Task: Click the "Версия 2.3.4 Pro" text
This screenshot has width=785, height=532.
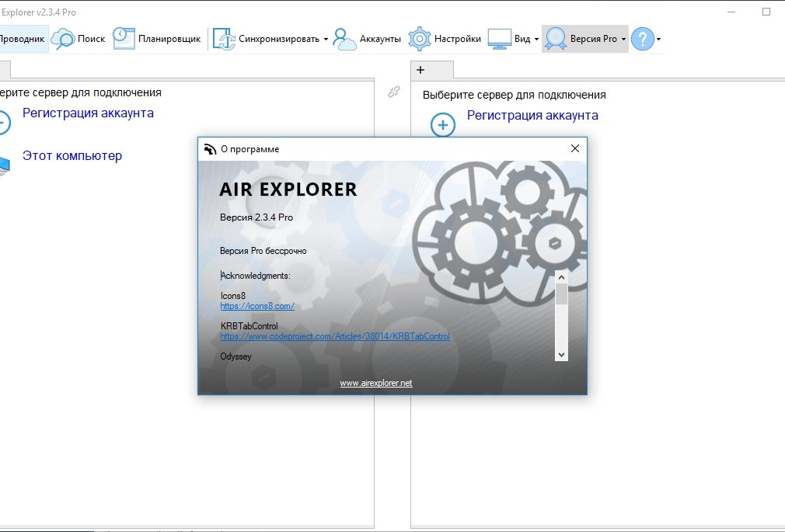Action: (x=256, y=217)
